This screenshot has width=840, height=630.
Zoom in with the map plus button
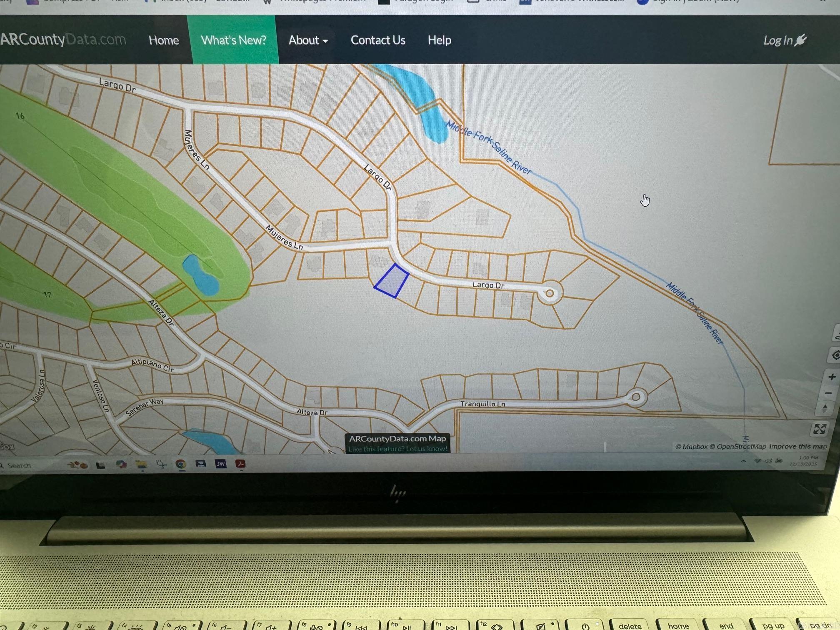[x=832, y=377]
